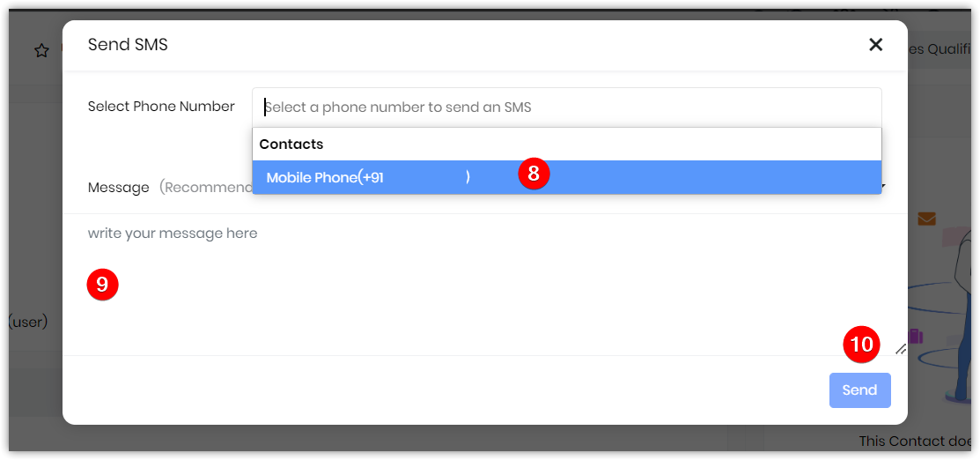Screen dimensions: 980x460
Task: Click the Contacts group header in list
Action: [291, 144]
